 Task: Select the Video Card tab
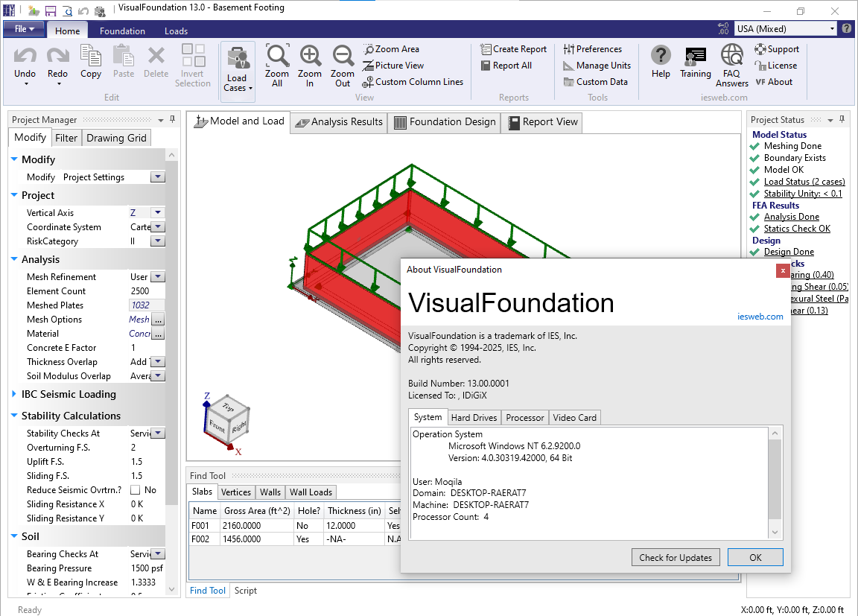tap(574, 417)
